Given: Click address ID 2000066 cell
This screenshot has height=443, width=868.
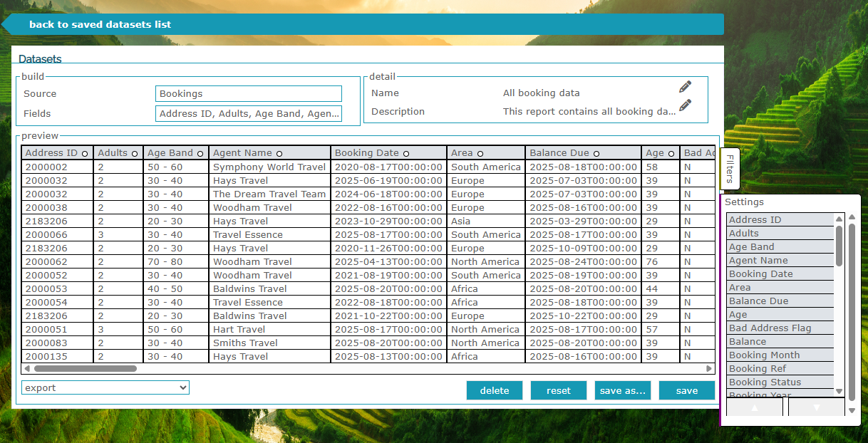Looking at the screenshot, I should tap(57, 235).
